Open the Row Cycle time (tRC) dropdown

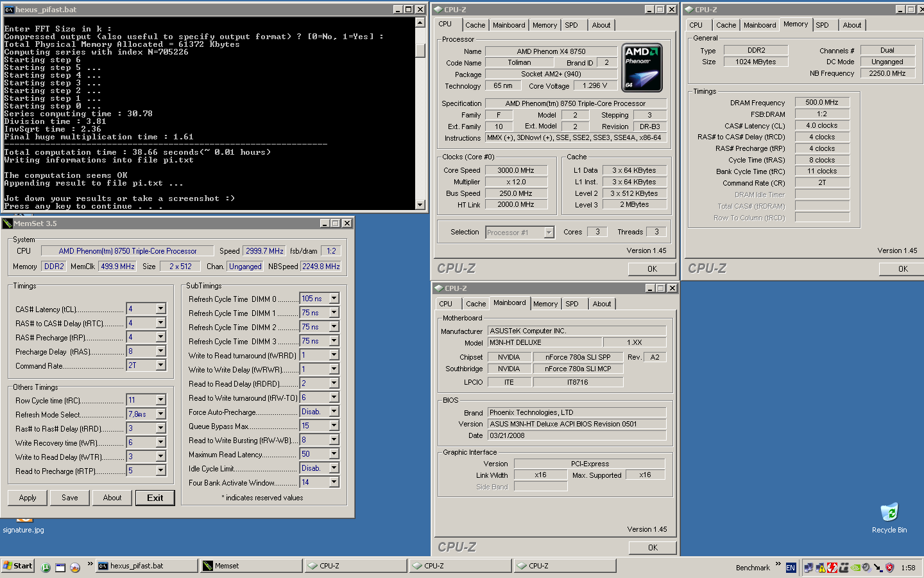click(160, 400)
